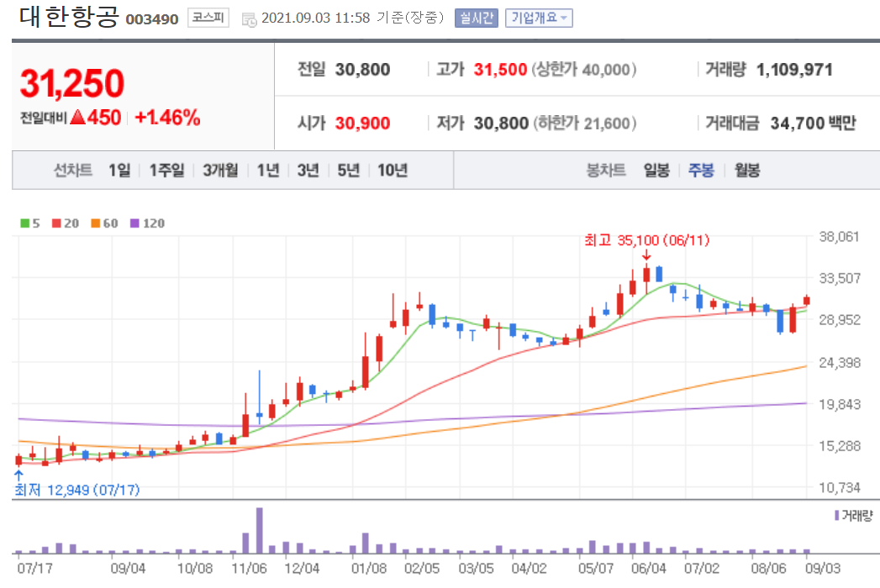Click the 최저 12,949 (07/17) low label
Screen dimensions: 880x588
click(76, 490)
